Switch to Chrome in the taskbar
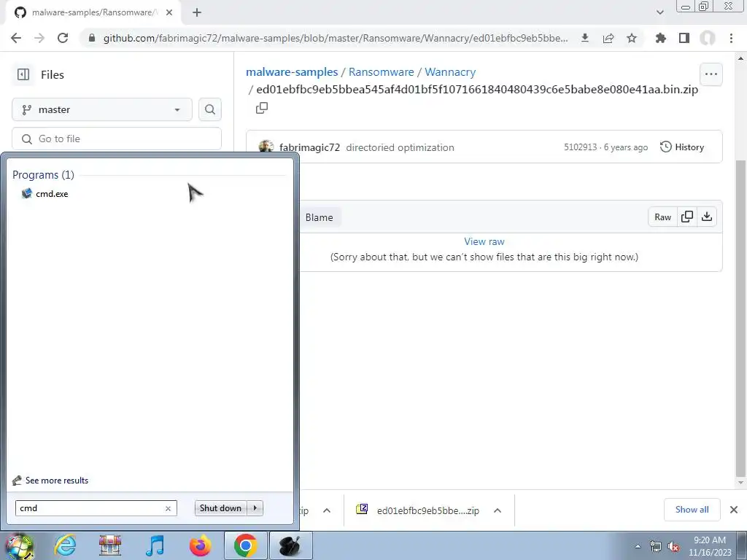The image size is (747, 560). pyautogui.click(x=245, y=545)
